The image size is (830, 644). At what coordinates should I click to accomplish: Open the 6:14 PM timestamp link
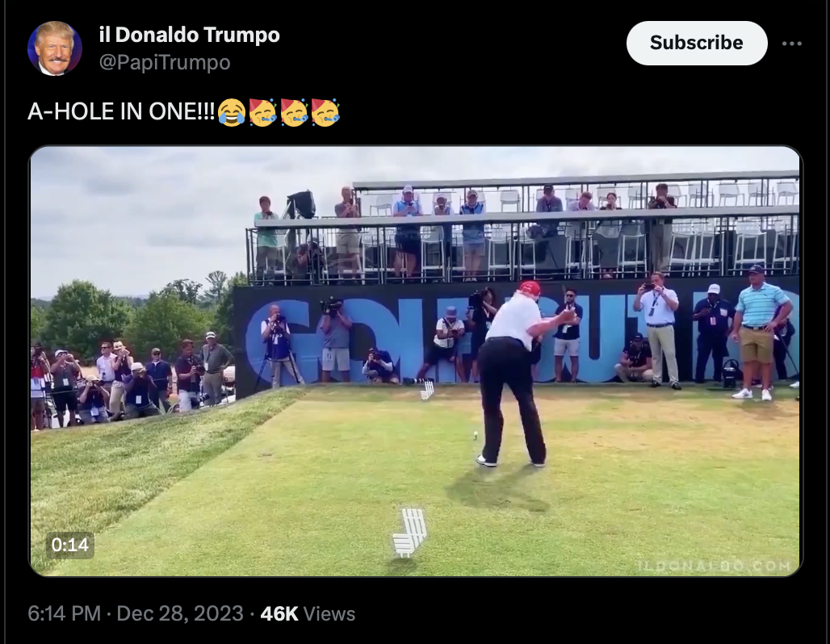(64, 613)
